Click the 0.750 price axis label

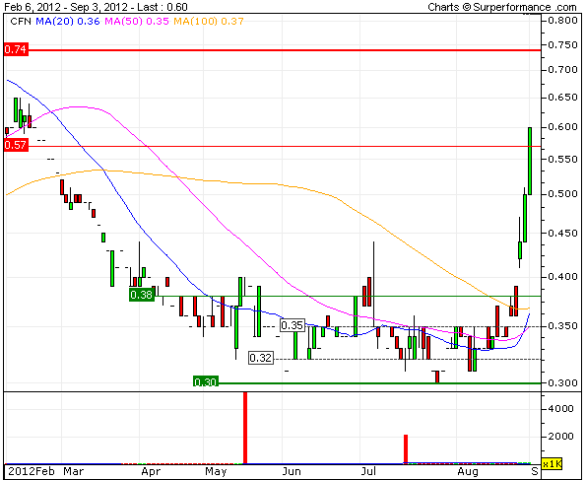pos(563,45)
